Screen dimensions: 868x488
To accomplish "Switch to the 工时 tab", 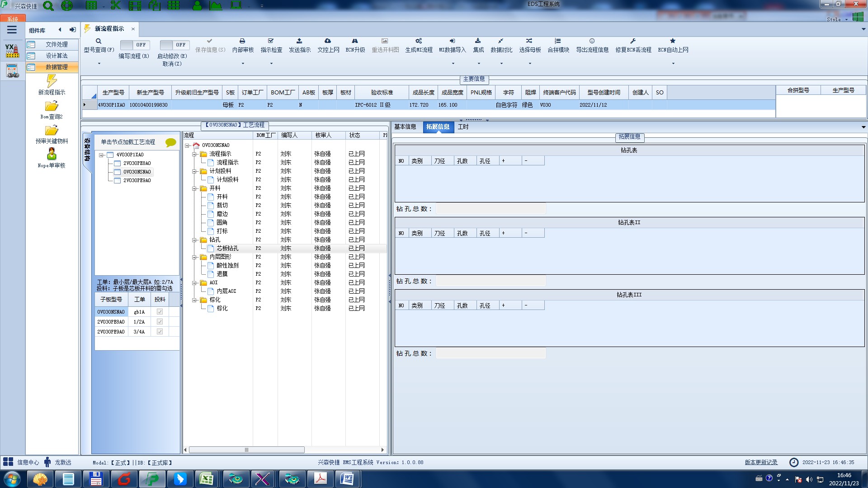I will click(x=463, y=127).
